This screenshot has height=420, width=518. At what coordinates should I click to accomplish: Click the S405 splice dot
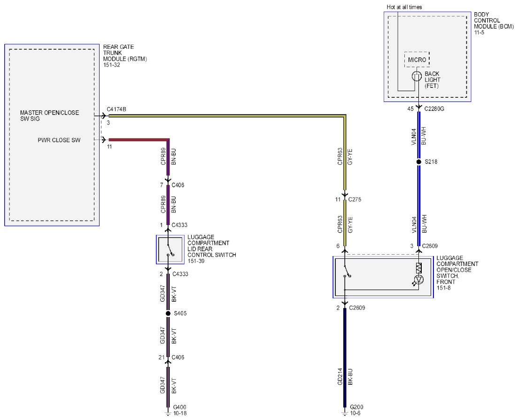(168, 313)
